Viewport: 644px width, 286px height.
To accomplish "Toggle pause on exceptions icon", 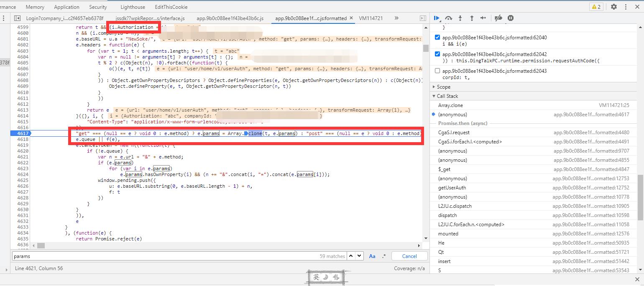I will point(511,18).
